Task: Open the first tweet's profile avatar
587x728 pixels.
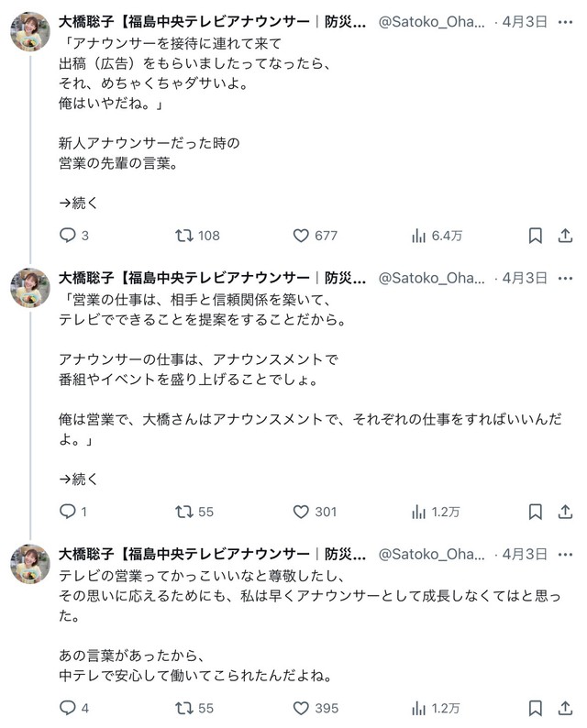Action: click(30, 32)
